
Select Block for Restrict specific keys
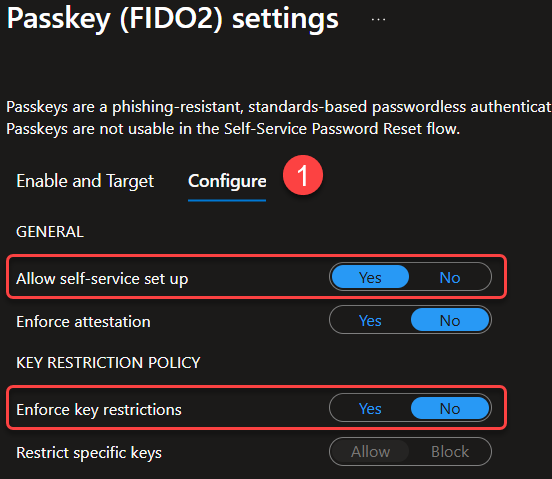click(x=450, y=452)
